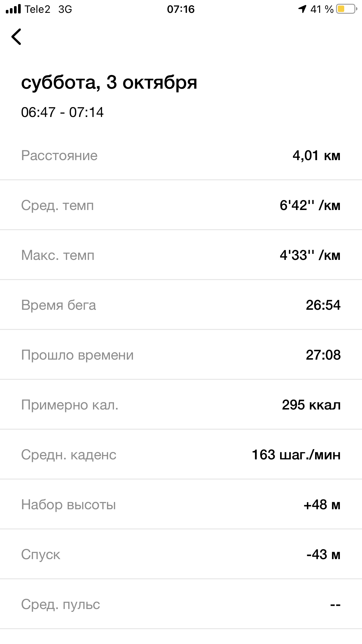This screenshot has width=362, height=644.
Task: Tap the date heading суббота, 3 октября
Action: [109, 83]
